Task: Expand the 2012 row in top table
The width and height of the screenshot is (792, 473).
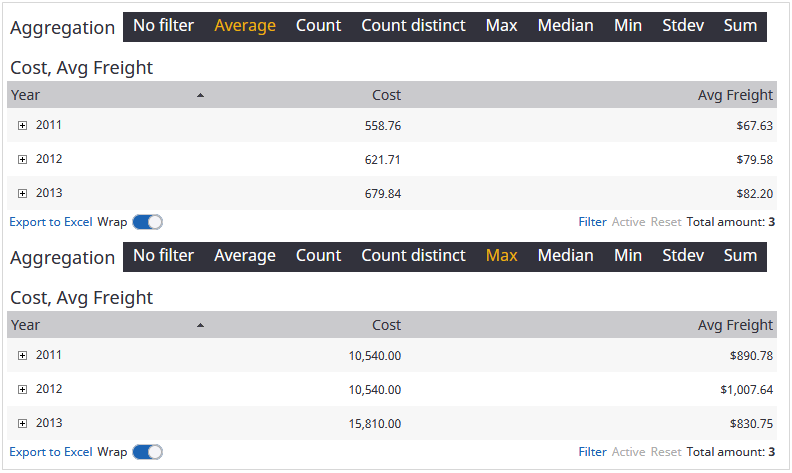Action: coord(22,160)
